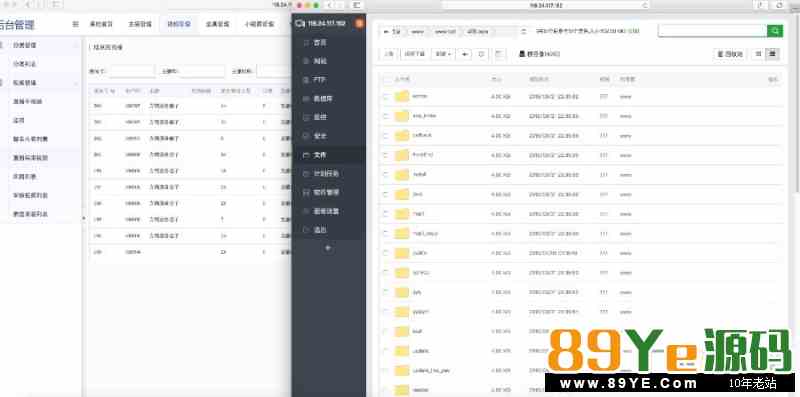The image size is (800, 397).
Task: Open the callback folder icon
Action: point(402,135)
